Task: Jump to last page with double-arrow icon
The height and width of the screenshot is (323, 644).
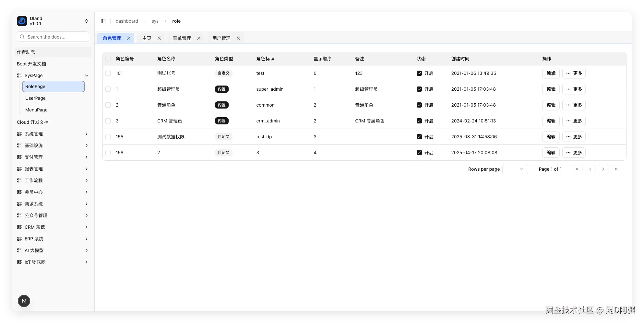Action: pos(616,169)
